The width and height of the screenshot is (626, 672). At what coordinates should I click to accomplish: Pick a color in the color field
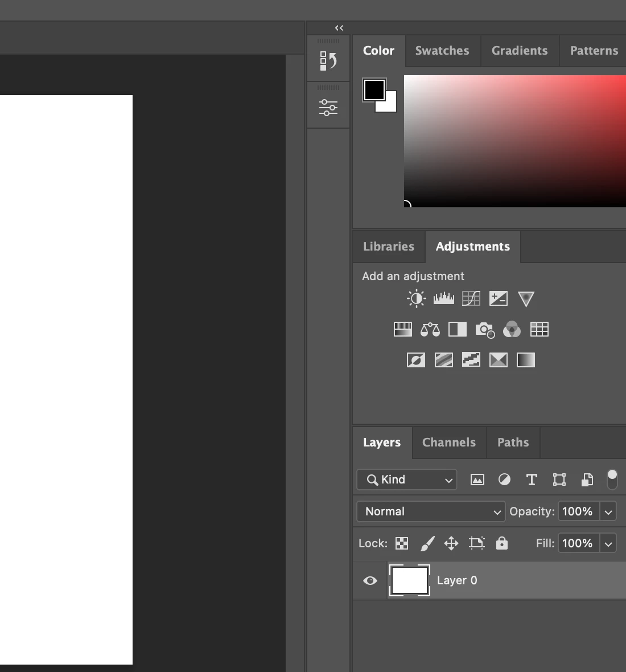point(515,141)
